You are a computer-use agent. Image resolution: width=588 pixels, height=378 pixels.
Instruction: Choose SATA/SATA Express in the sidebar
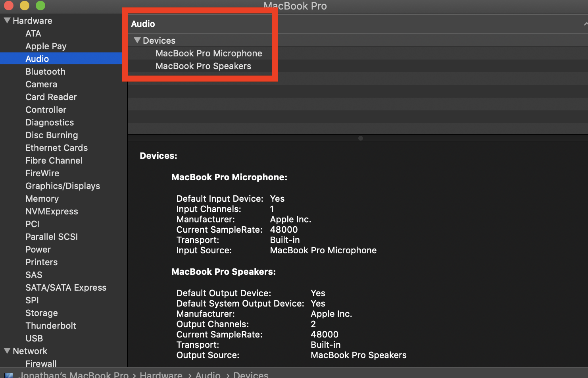[66, 287]
